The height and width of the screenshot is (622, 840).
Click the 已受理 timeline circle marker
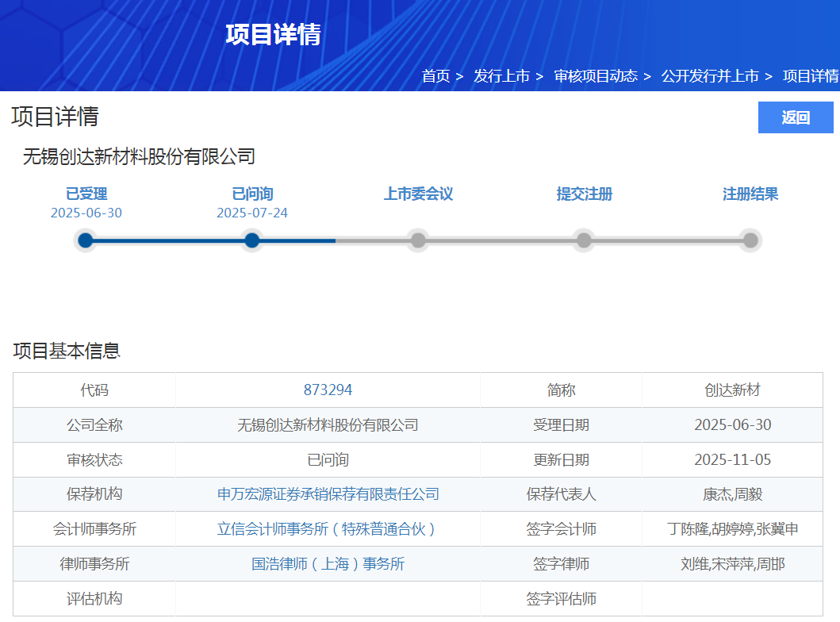pyautogui.click(x=86, y=240)
